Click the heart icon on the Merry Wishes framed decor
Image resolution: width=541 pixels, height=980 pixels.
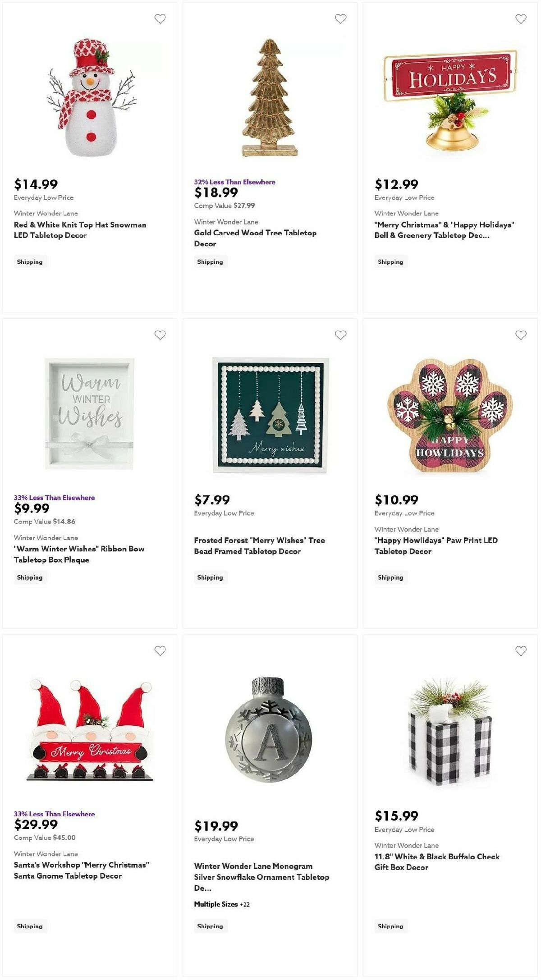coord(341,335)
